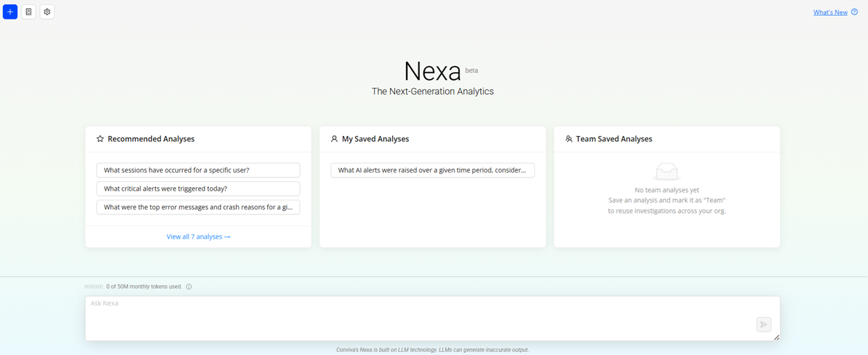Click the help question mark icon
The height and width of the screenshot is (355, 868).
854,12
